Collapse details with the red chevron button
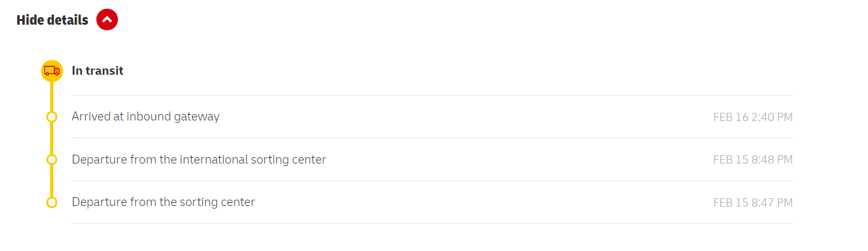 click(x=107, y=20)
